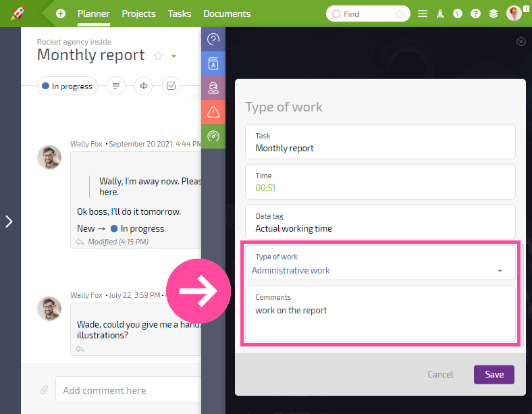
Task: Open the Projects tab
Action: [139, 14]
